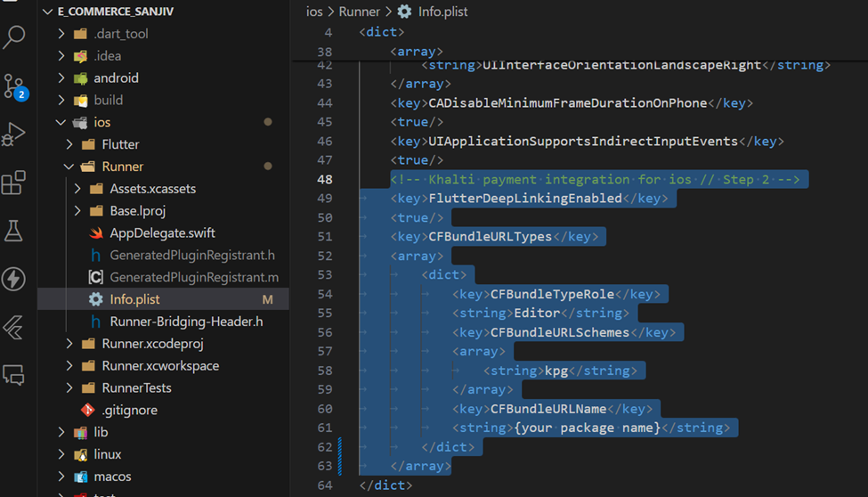Open the .gitignore file
The width and height of the screenshot is (868, 497).
click(x=129, y=410)
